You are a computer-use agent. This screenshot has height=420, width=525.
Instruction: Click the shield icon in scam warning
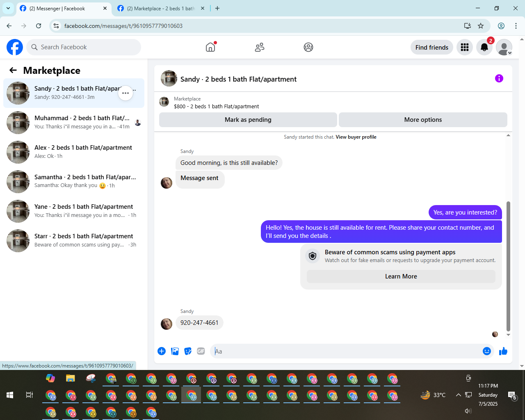click(313, 256)
